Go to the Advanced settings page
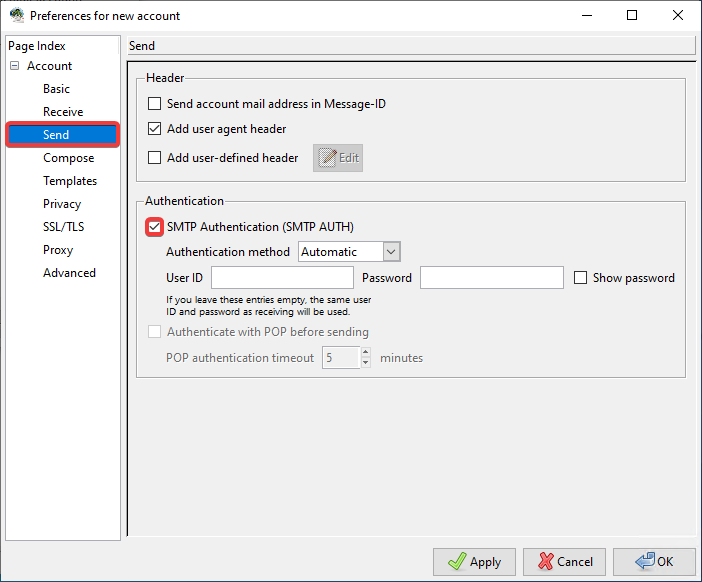Screen dimensions: 702x582 coord(69,273)
